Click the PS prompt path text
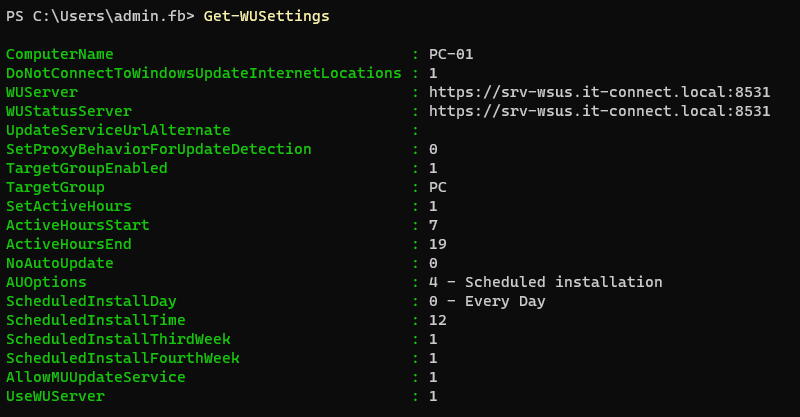 pos(99,17)
